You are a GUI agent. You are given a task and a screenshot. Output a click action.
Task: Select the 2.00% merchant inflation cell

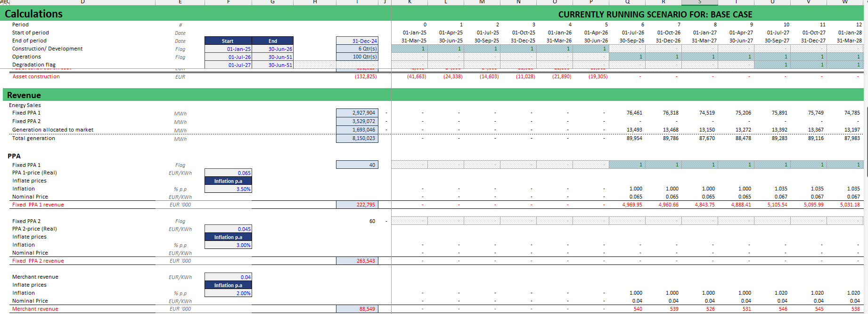click(228, 293)
